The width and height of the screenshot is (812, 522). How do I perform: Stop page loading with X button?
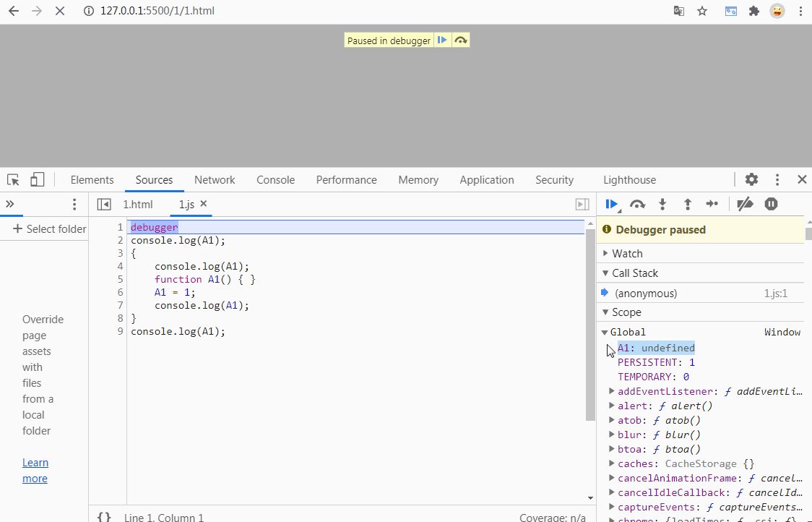59,11
